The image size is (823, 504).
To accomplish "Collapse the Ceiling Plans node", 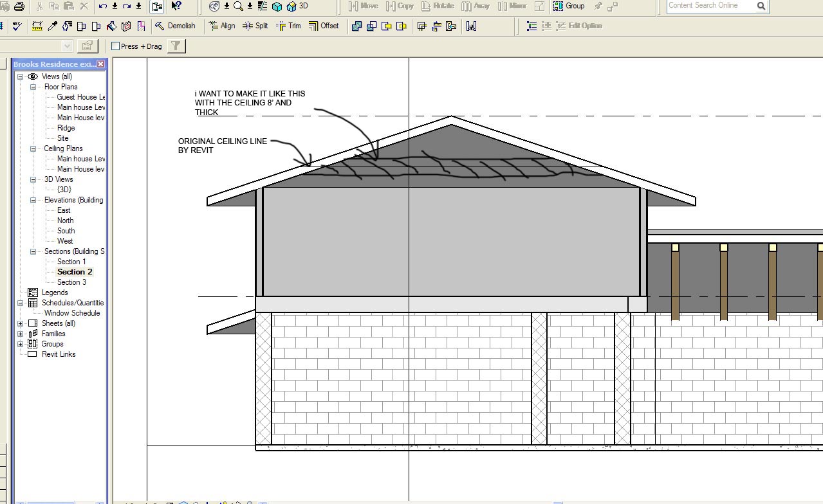I will click(33, 148).
